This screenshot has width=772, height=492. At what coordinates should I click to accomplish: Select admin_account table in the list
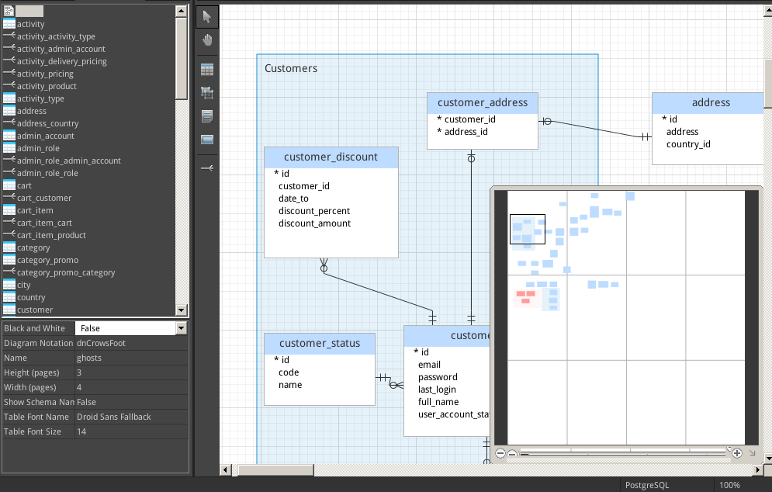45,136
